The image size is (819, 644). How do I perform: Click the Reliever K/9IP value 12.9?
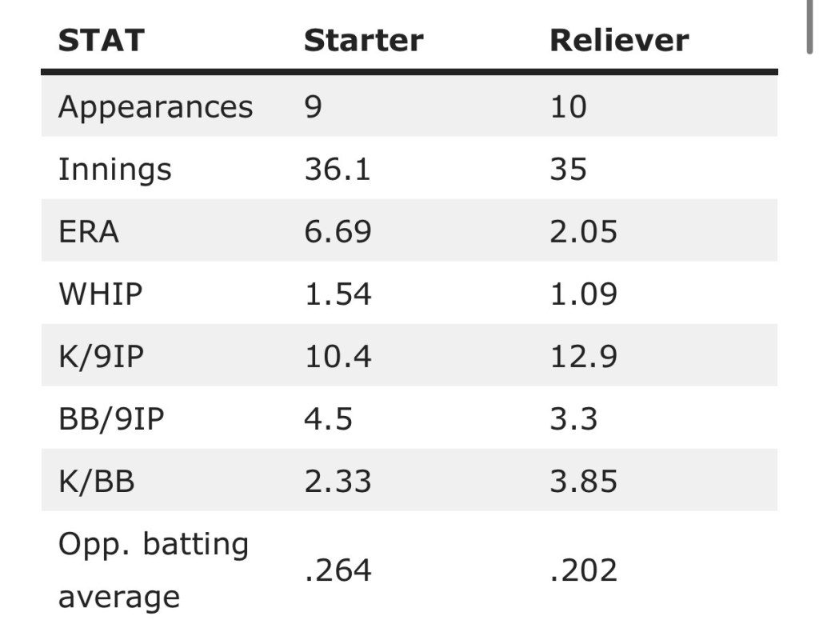tap(583, 356)
